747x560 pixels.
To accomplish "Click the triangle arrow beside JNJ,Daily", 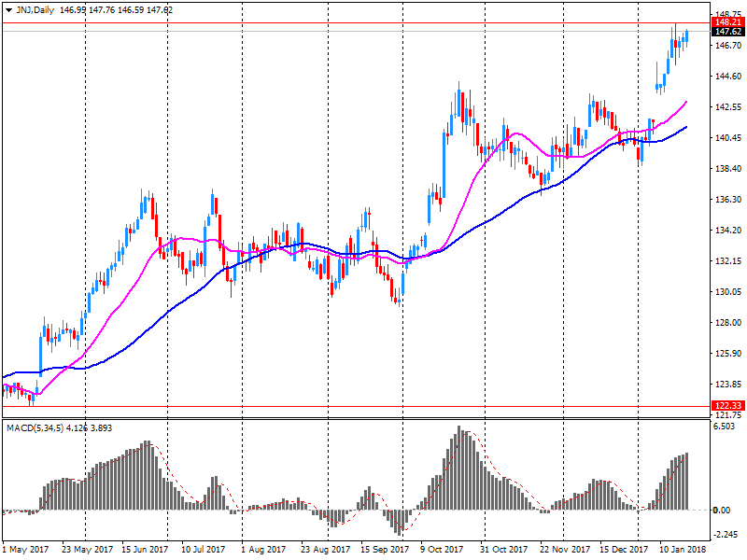I will tap(7, 9).
